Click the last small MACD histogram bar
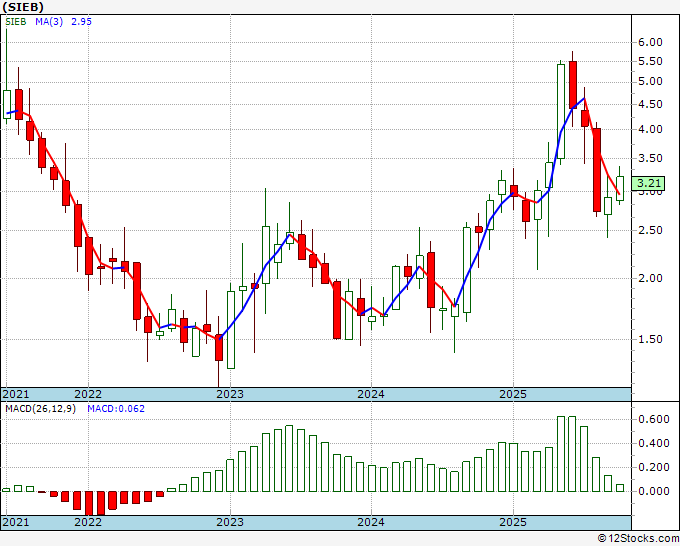This screenshot has width=680, height=546. tap(620, 488)
